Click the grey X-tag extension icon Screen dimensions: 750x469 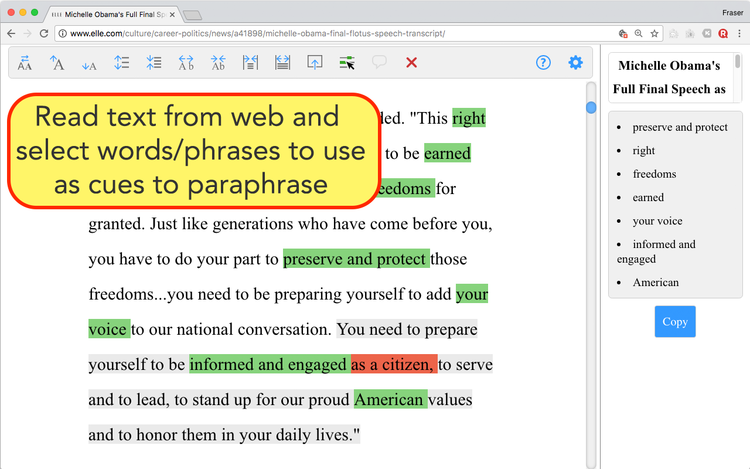[706, 33]
